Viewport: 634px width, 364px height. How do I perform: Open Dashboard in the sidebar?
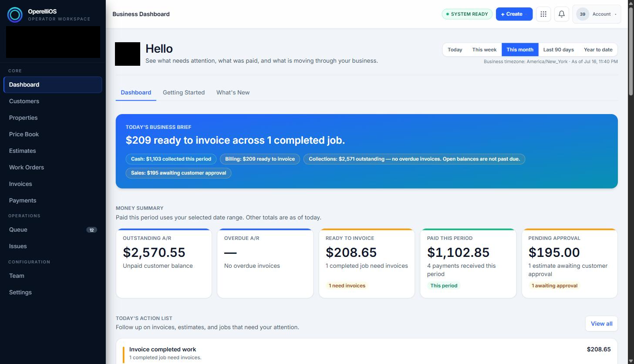pos(53,84)
